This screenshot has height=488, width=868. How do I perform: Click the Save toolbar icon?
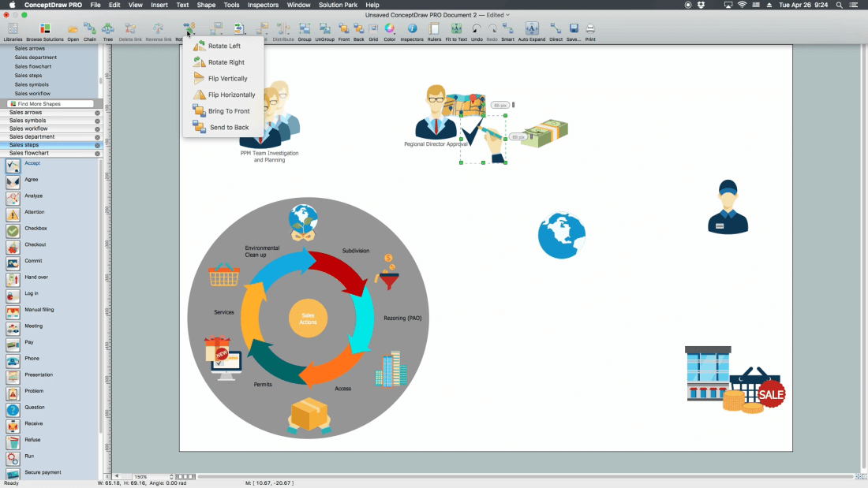pos(574,32)
